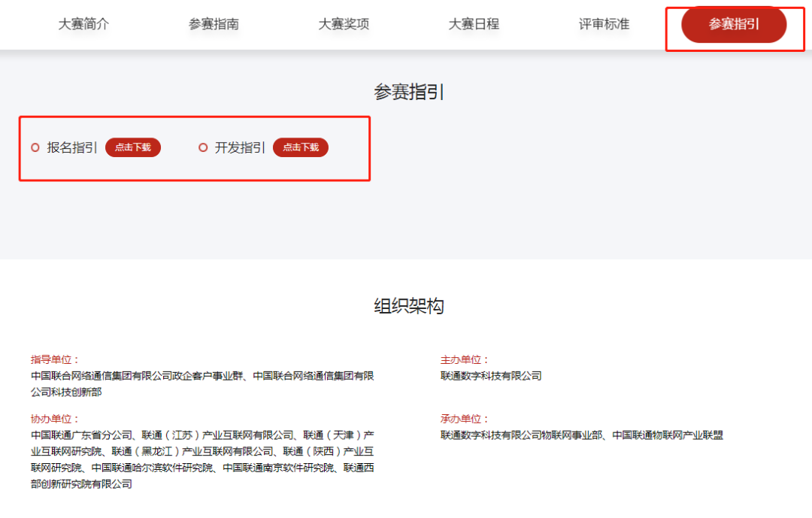This screenshot has width=812, height=518.
Task: Click the text 部创新研究院有限公司
Action: (81, 484)
